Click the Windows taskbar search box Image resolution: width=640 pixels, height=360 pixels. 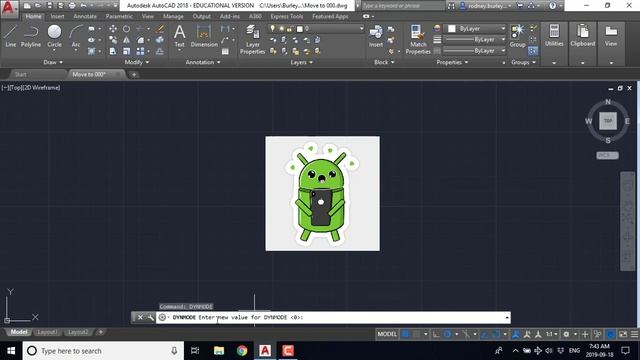(103, 351)
